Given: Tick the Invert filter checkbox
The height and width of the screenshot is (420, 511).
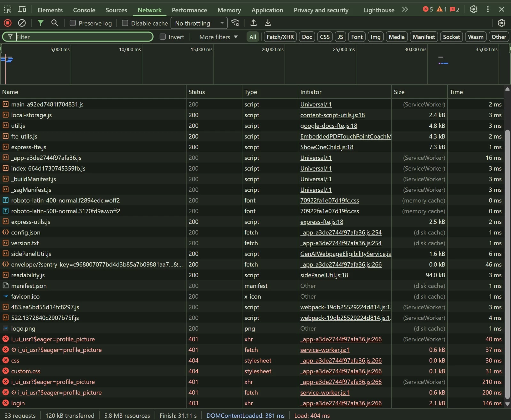Looking at the screenshot, I should pos(163,37).
